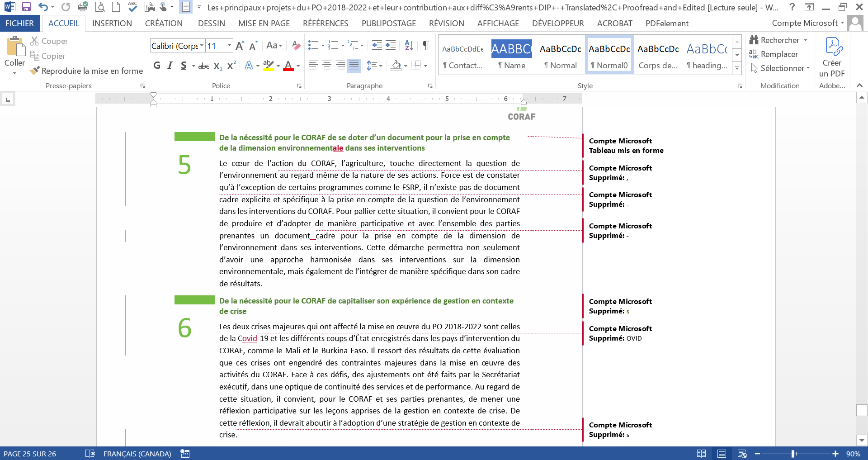Click the text highlight color button

(268, 66)
